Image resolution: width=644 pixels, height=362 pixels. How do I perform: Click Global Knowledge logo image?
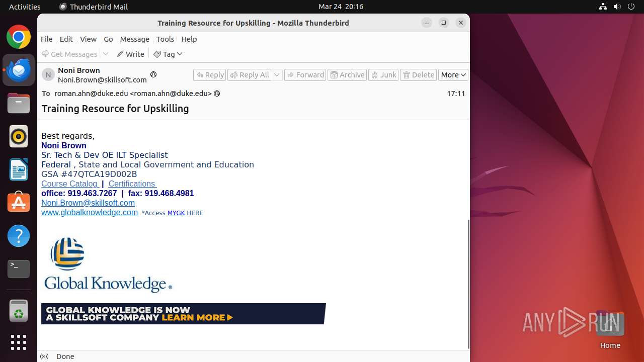[108, 264]
